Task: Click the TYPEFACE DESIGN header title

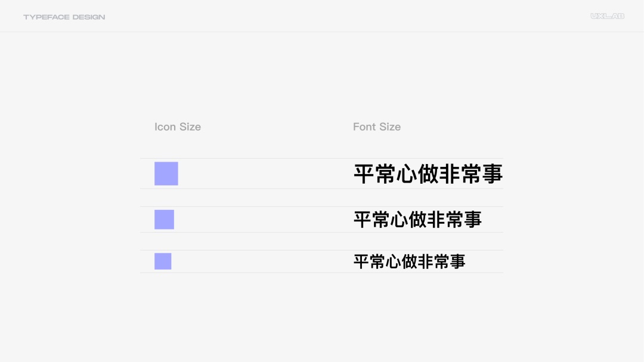Action: [64, 17]
